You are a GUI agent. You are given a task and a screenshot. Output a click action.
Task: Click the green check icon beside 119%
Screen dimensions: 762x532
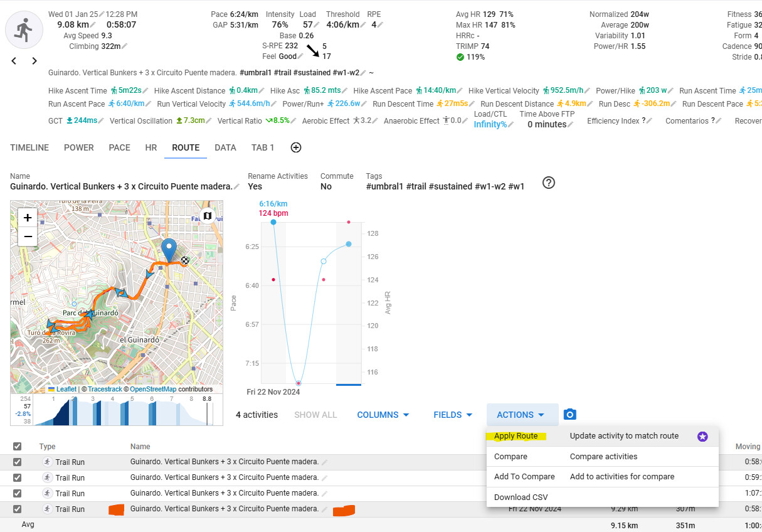tap(460, 57)
